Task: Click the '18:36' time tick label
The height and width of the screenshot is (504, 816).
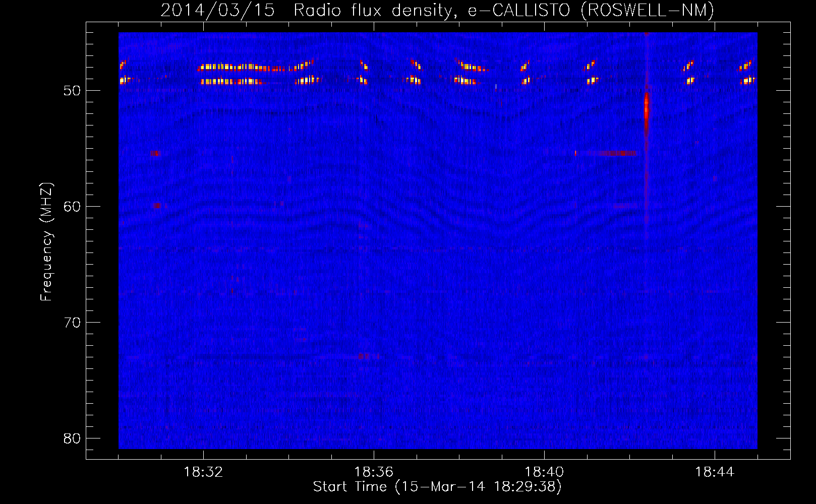Action: tap(374, 472)
